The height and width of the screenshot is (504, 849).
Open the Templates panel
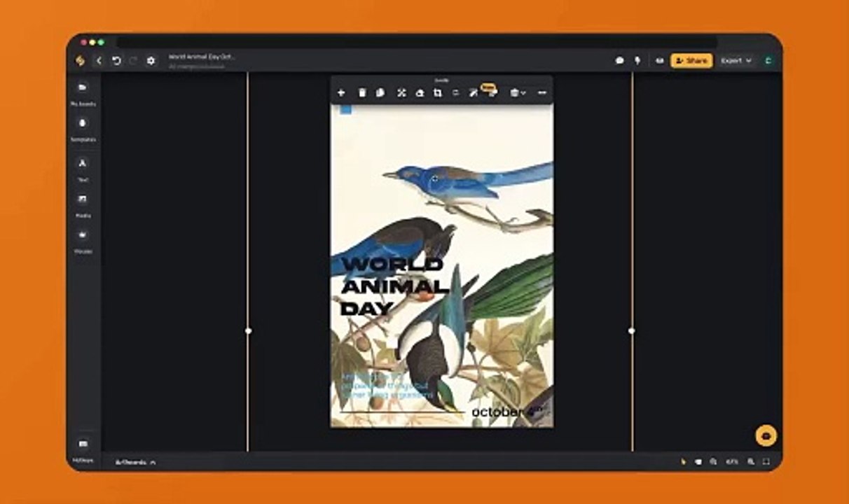[83, 129]
